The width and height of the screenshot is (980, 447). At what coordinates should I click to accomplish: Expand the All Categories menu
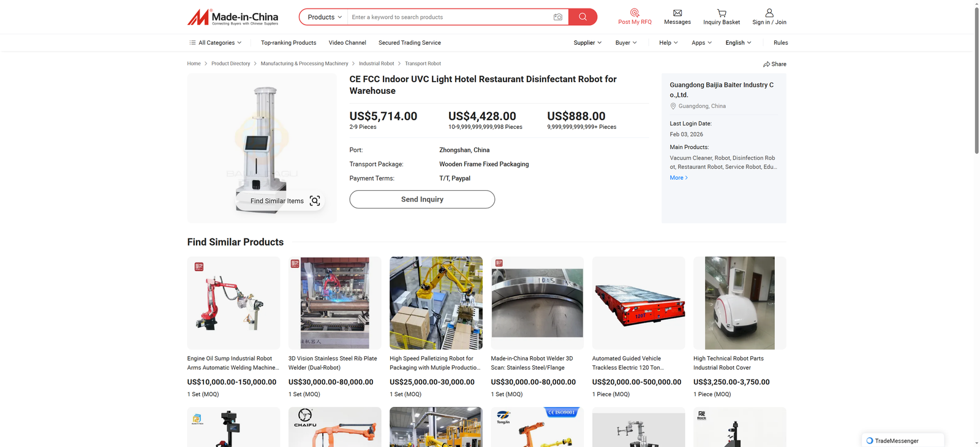(x=216, y=43)
